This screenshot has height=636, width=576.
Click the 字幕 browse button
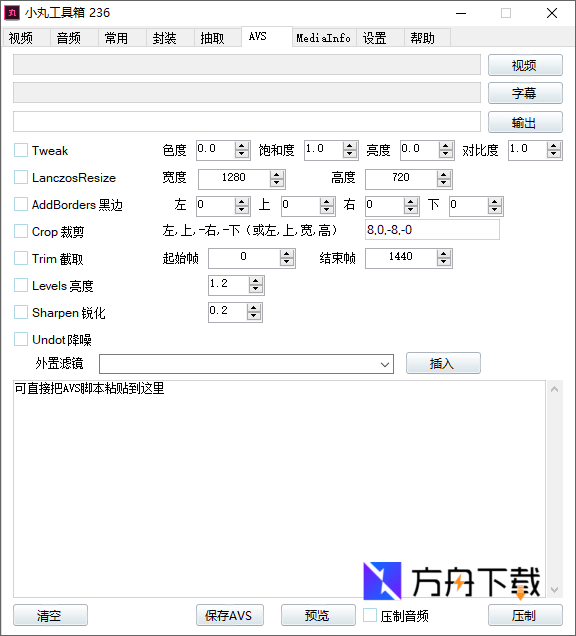tap(525, 93)
